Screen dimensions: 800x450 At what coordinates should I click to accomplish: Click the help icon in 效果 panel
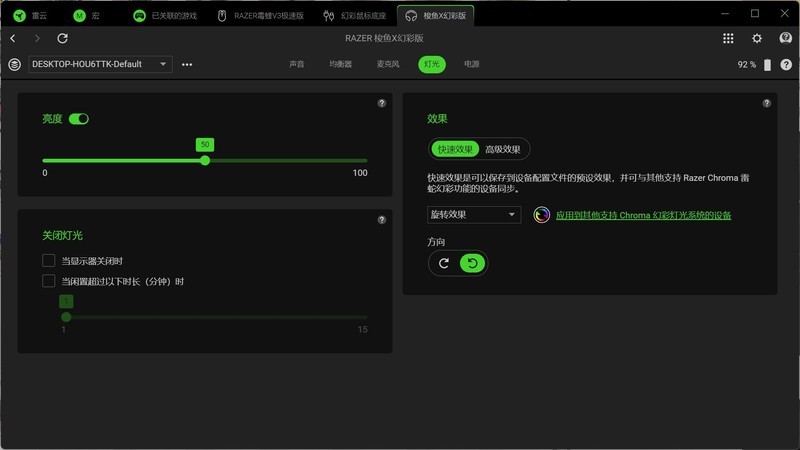767,103
